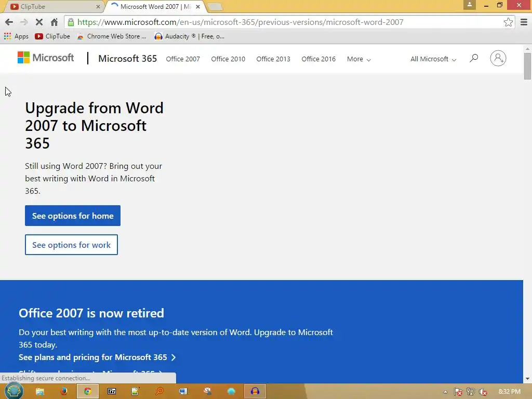This screenshot has height=399, width=532.
Task: Show hidden system tray icons
Action: pyautogui.click(x=445, y=392)
